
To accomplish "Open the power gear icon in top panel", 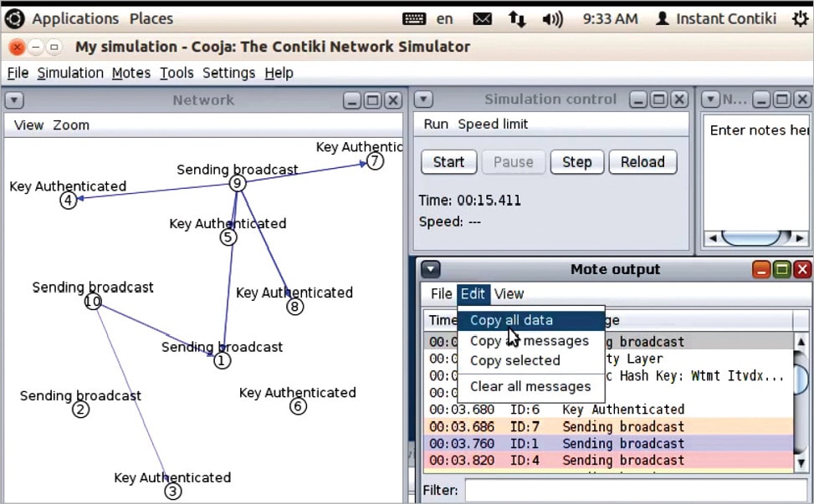I will 800,18.
